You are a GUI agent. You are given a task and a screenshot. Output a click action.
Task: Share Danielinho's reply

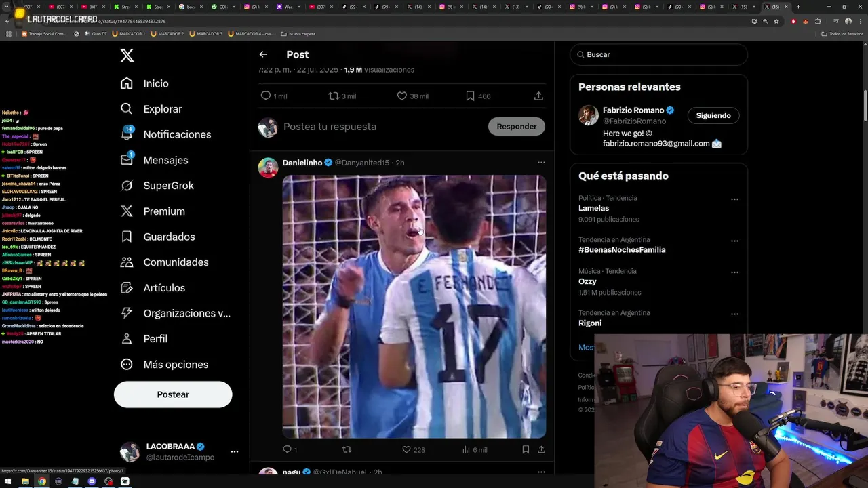click(541, 449)
